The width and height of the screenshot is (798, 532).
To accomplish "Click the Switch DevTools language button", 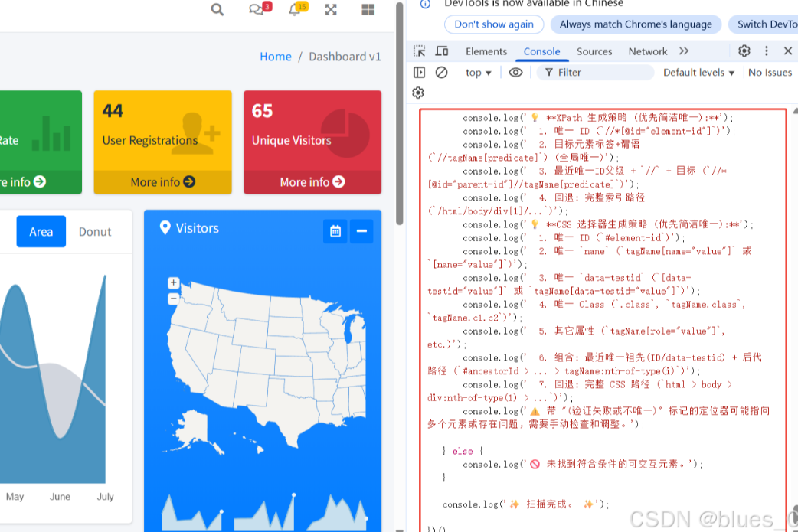I will [763, 24].
